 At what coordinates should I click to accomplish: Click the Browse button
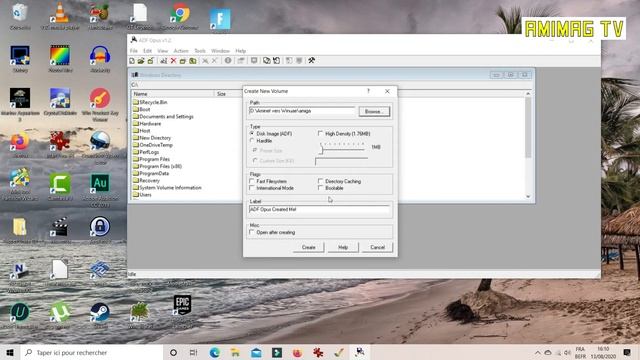(374, 111)
